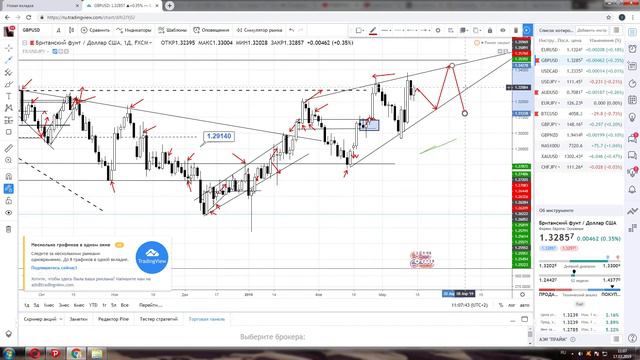Viewport: 640px width, 360px height.
Task: Select USDJPY in the watchlist
Action: click(x=580, y=82)
